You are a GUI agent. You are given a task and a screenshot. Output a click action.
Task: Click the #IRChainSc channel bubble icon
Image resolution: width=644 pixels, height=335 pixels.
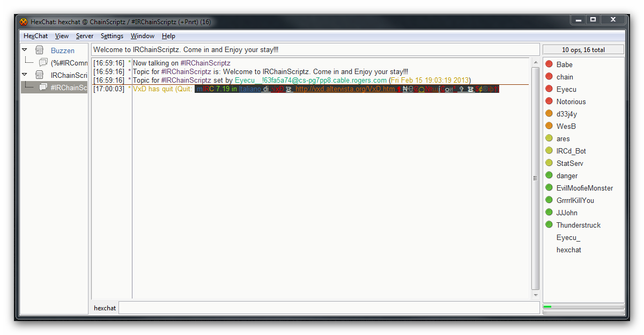click(x=43, y=87)
